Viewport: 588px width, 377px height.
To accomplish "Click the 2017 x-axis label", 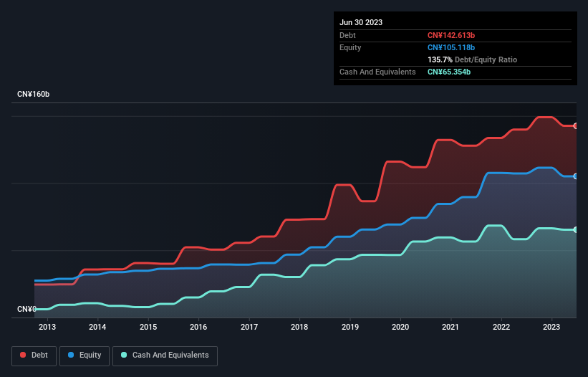I will 249,327.
